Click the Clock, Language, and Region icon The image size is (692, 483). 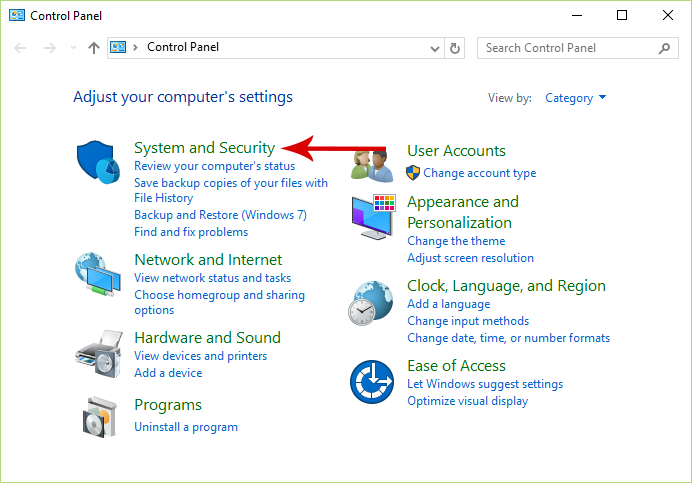pyautogui.click(x=372, y=303)
